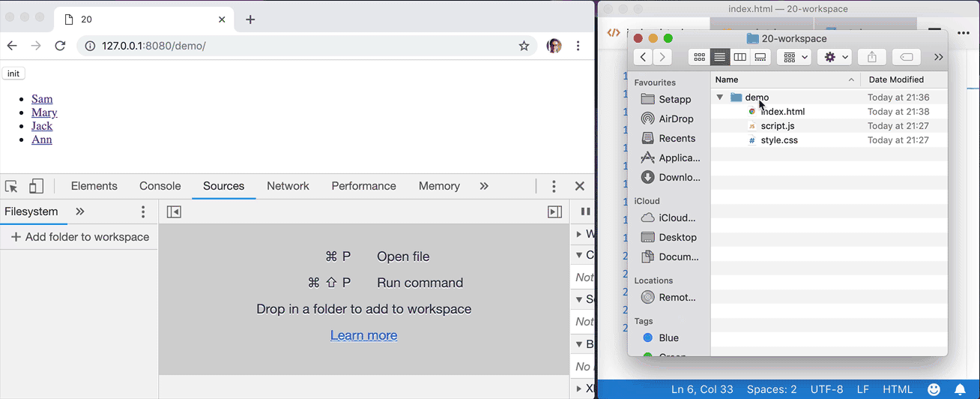Open DevTools customize menu
This screenshot has width=980, height=399.
[x=554, y=186]
